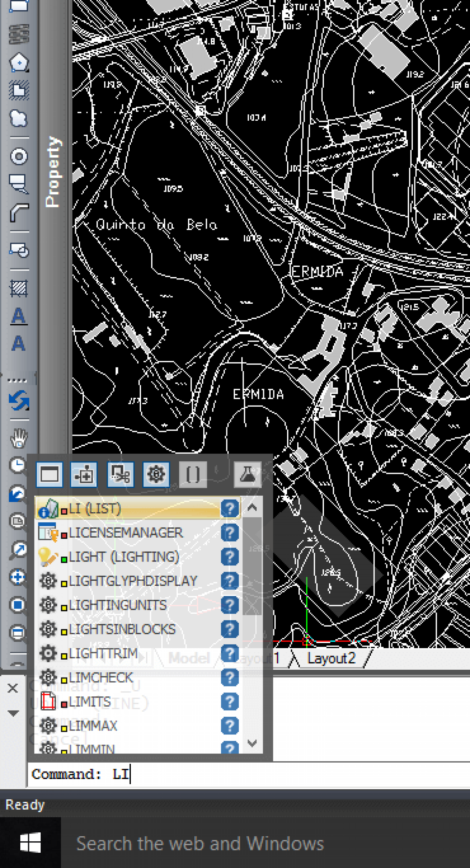Open help for LIGHT (LIGHTING) command

tap(230, 557)
